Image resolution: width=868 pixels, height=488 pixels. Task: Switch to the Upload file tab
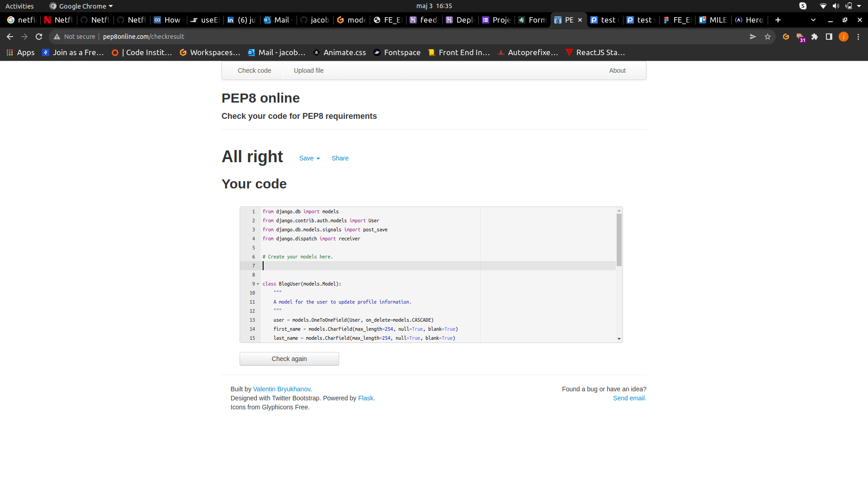308,70
